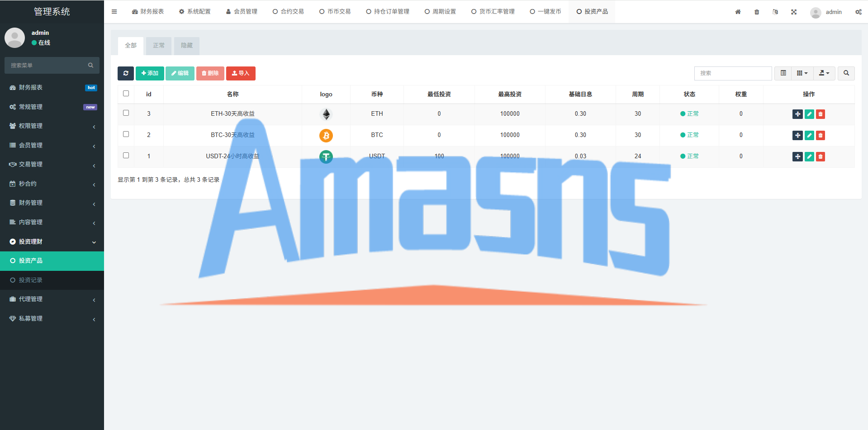
Task: Expand the 权限管理 sidebar menu
Action: [52, 126]
